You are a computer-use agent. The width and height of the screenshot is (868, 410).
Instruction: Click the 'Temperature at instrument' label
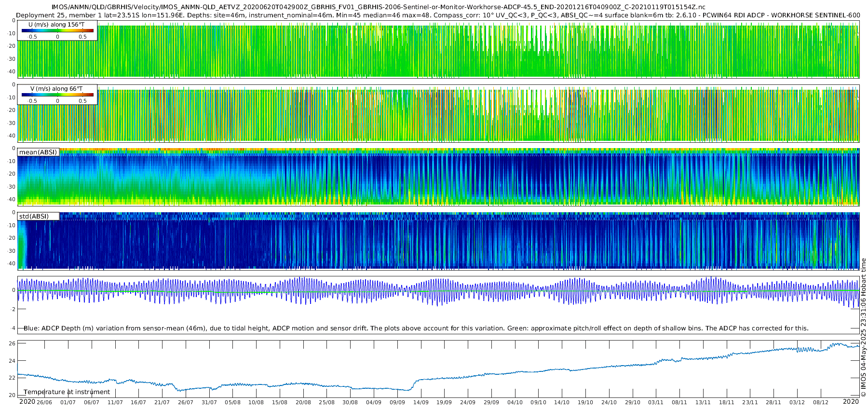[x=67, y=392]
